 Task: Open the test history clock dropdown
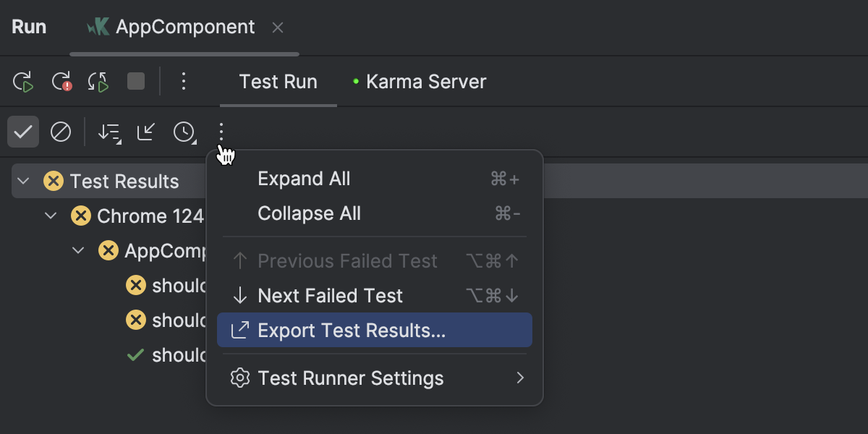[x=184, y=132]
